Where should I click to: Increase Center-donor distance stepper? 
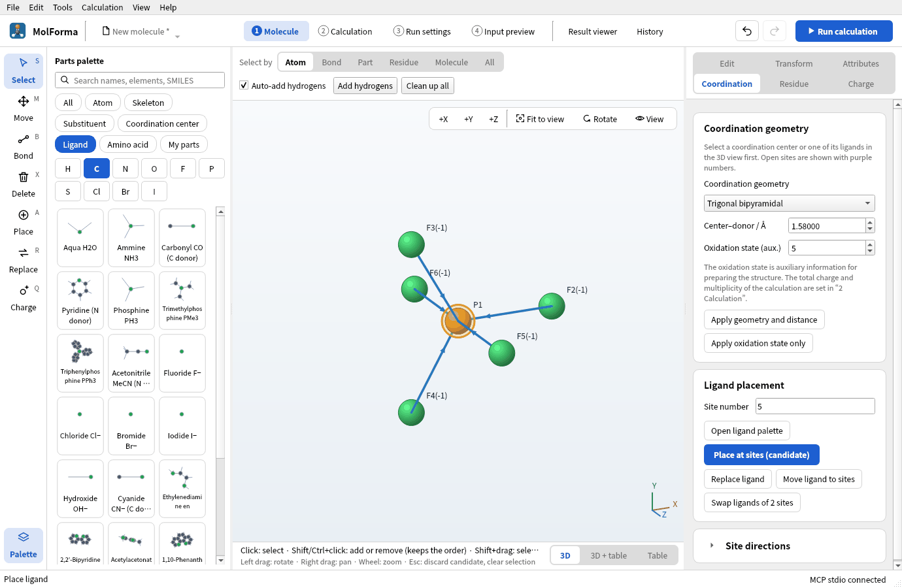(870, 223)
